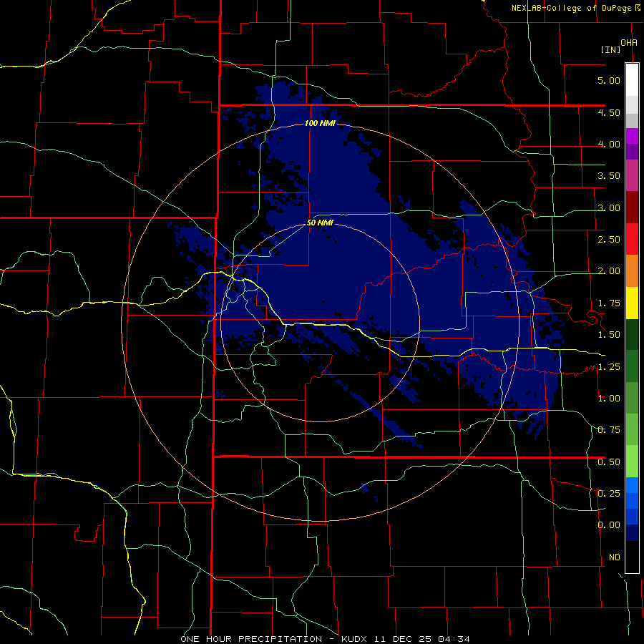
Task: Pick the black ND legend swatch
Action: pos(632,557)
